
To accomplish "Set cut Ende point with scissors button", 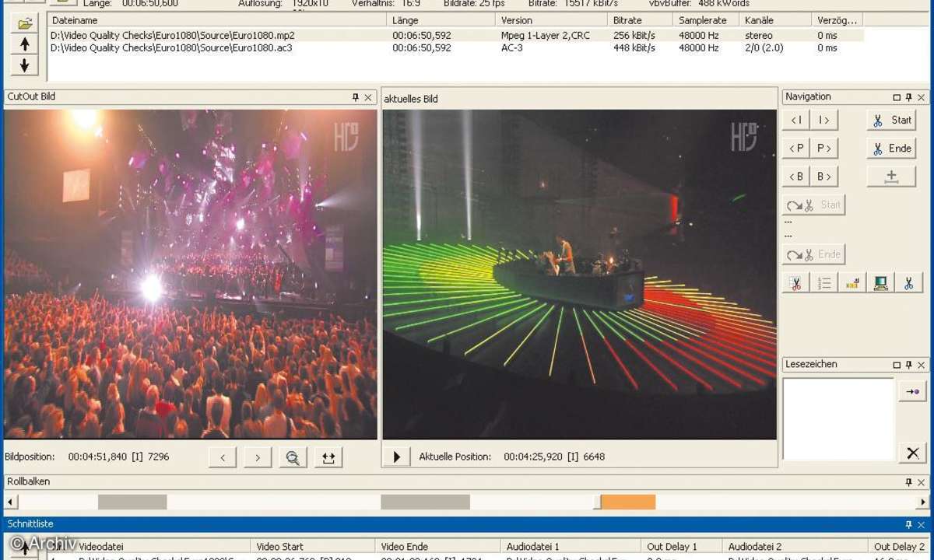I will (891, 148).
